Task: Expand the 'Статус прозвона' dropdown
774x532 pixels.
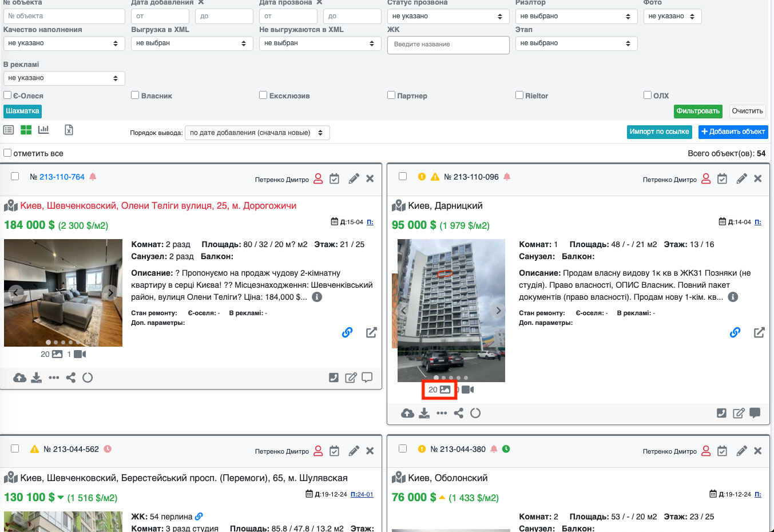Action: click(447, 17)
